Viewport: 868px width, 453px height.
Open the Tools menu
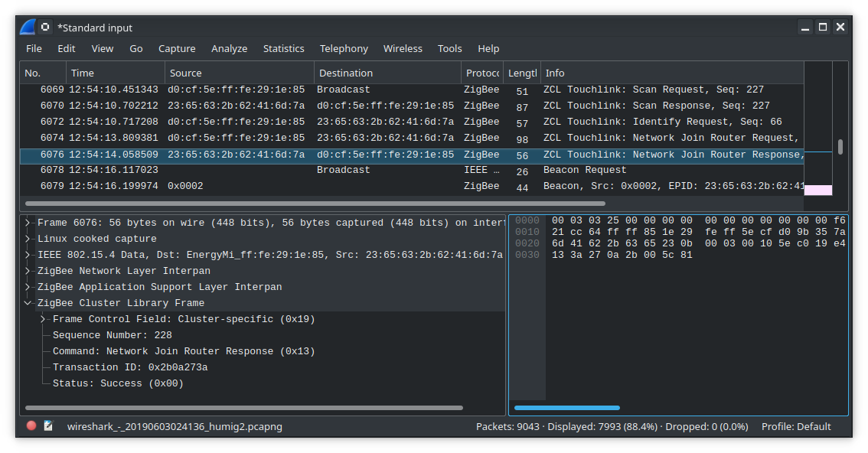449,49
